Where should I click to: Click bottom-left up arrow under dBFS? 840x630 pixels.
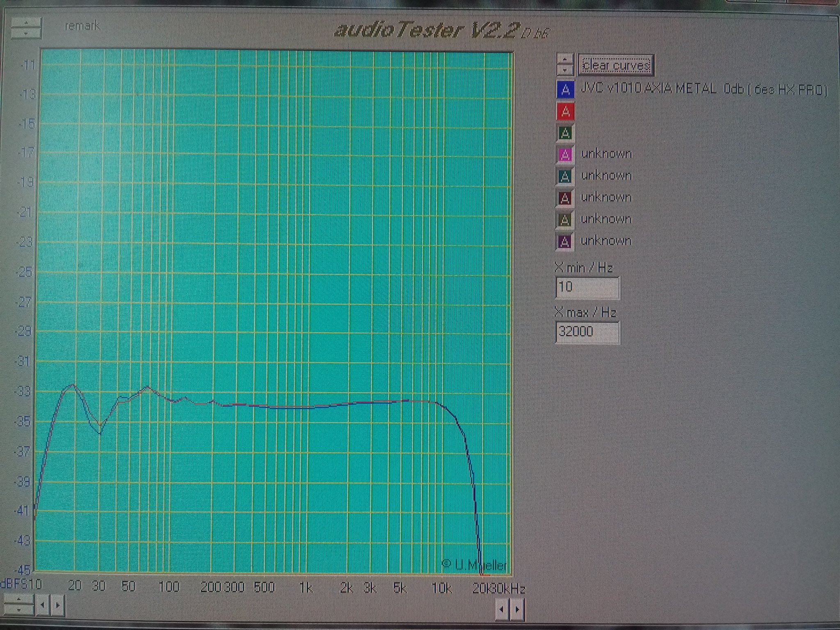pyautogui.click(x=18, y=599)
